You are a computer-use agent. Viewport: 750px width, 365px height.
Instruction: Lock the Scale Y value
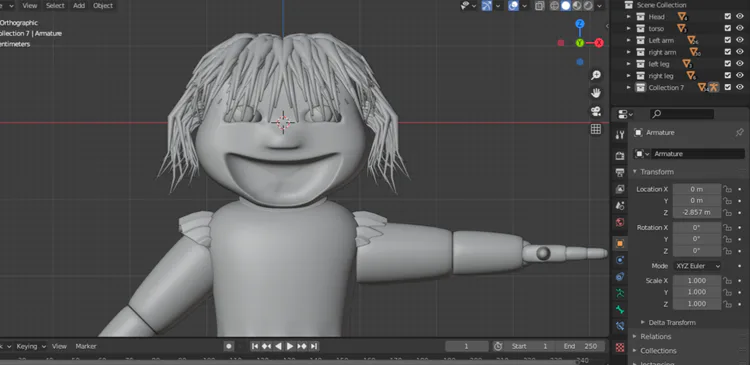click(x=727, y=292)
